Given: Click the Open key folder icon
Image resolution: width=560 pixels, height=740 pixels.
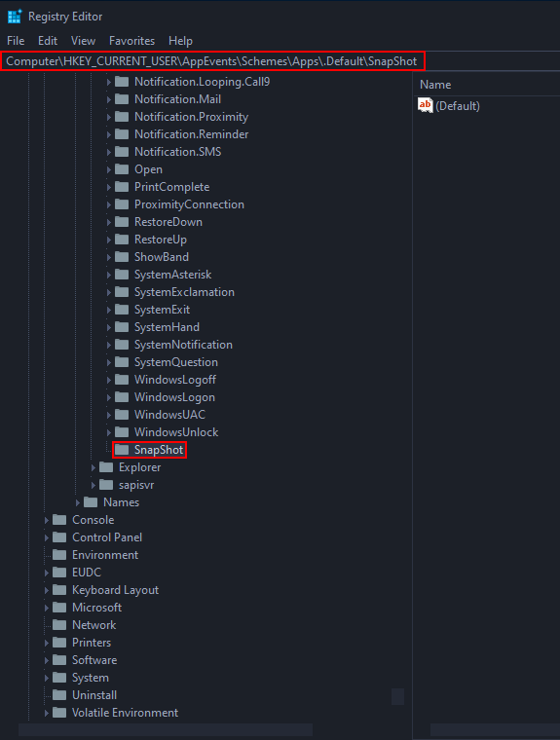Looking at the screenshot, I should 122,169.
